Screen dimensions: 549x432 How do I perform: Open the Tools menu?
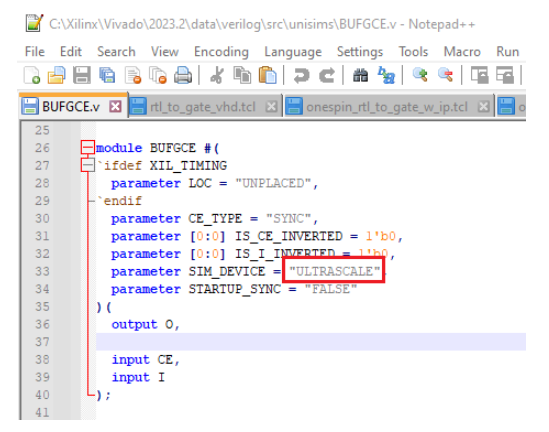(413, 52)
